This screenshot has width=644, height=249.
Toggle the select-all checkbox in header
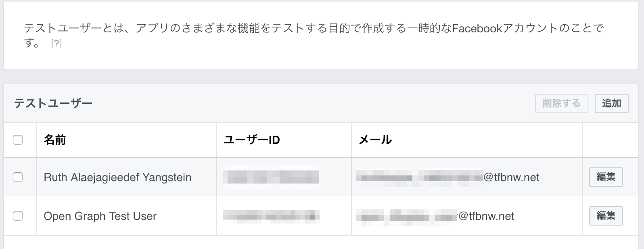click(x=18, y=140)
